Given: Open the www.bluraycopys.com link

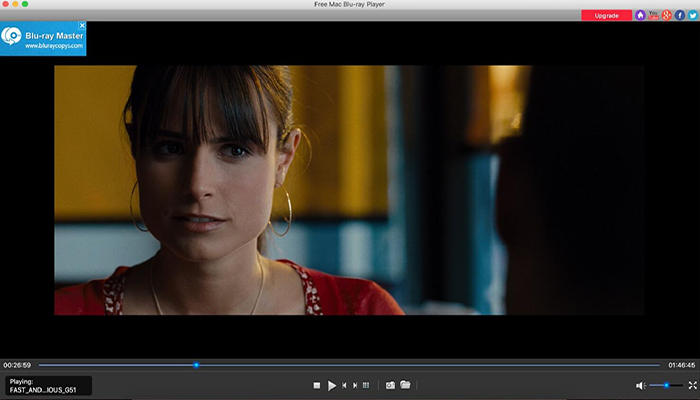Looking at the screenshot, I should 54,46.
